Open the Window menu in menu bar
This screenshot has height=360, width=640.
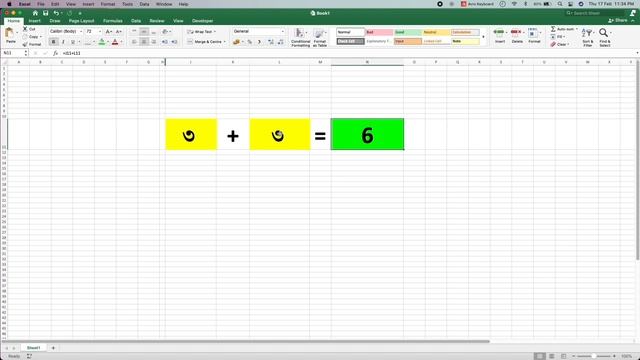coord(164,4)
